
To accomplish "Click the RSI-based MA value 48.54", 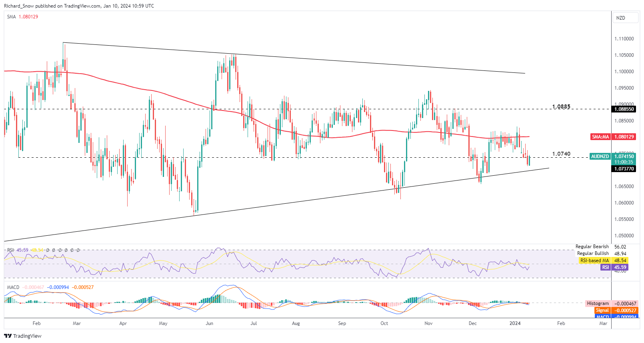I will [x=620, y=261].
